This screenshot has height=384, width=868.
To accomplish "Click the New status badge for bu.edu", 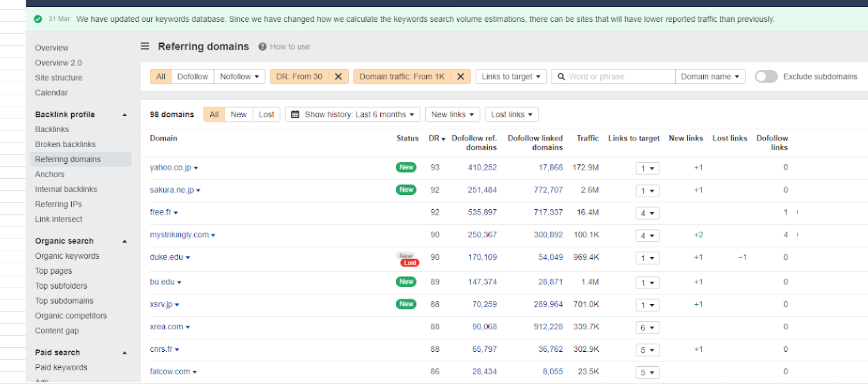I will (x=406, y=282).
